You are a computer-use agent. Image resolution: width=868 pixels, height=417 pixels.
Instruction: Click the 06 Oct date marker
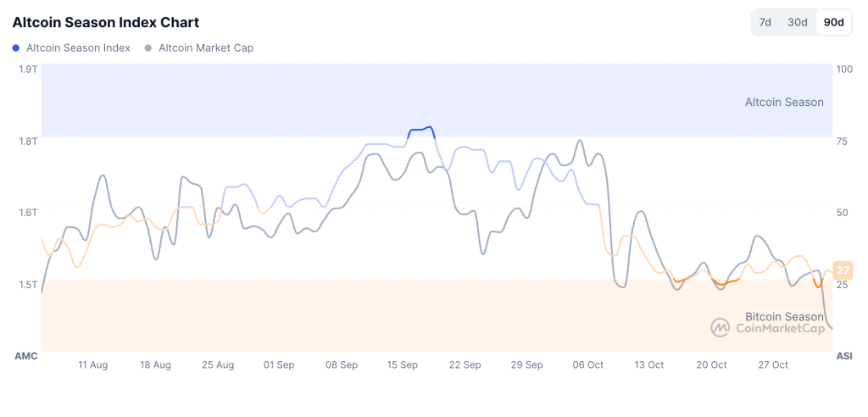coord(588,364)
